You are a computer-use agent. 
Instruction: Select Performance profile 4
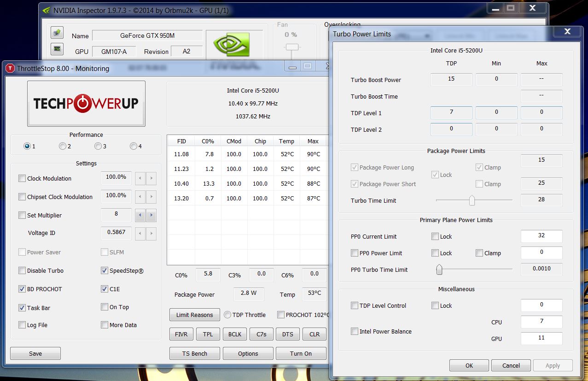pyautogui.click(x=134, y=146)
